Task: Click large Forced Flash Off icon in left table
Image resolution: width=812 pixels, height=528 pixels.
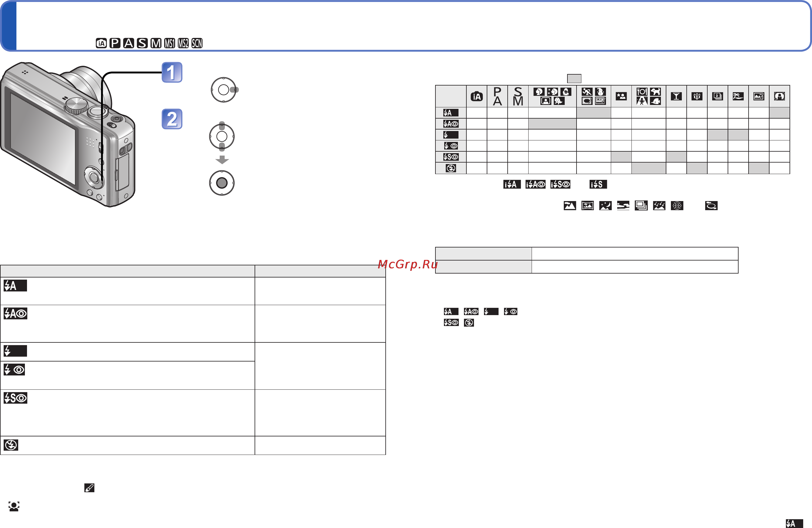Action: click(11, 445)
